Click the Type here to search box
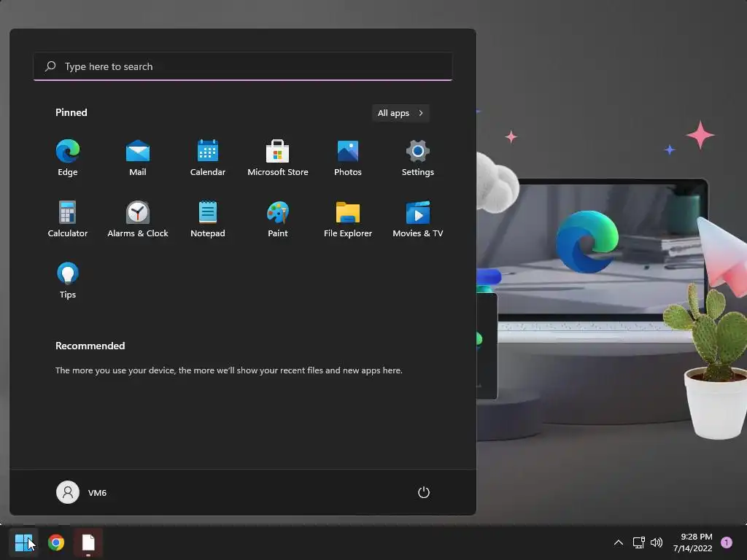This screenshot has width=747, height=560. coord(242,66)
